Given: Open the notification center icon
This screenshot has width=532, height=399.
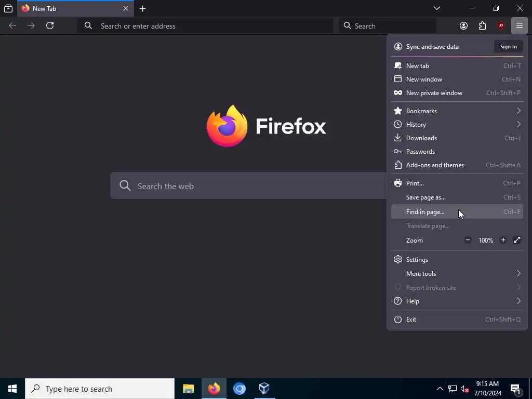Looking at the screenshot, I should [x=515, y=389].
